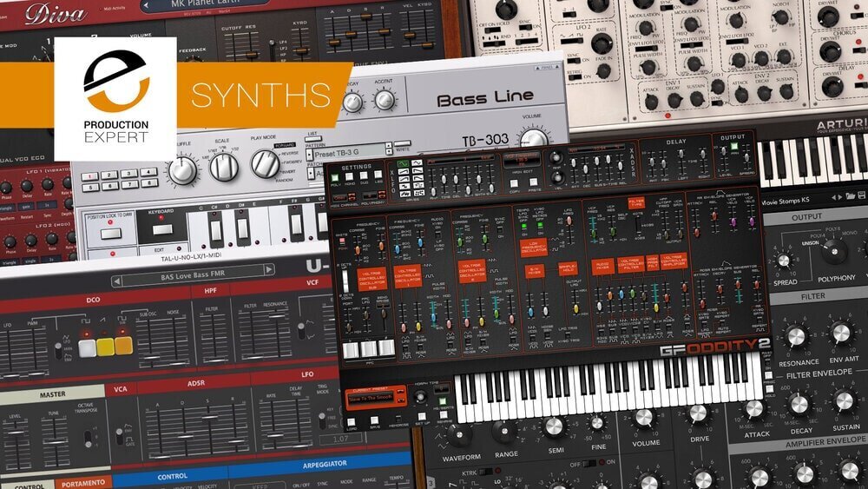Click Volume knob on Bass Line TB-303

pos(534,138)
